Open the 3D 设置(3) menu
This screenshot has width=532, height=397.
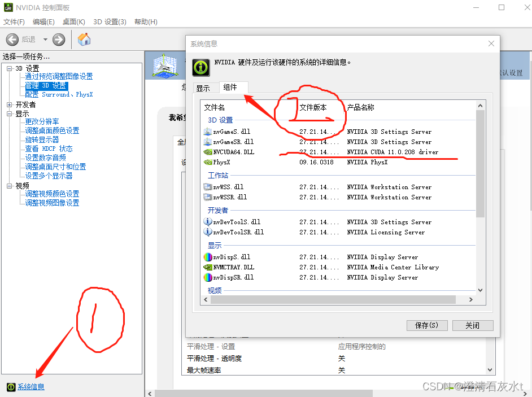(x=110, y=21)
